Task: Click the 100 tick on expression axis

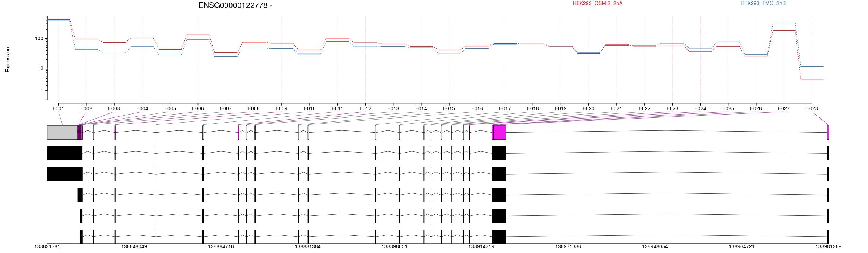Action: coord(39,39)
